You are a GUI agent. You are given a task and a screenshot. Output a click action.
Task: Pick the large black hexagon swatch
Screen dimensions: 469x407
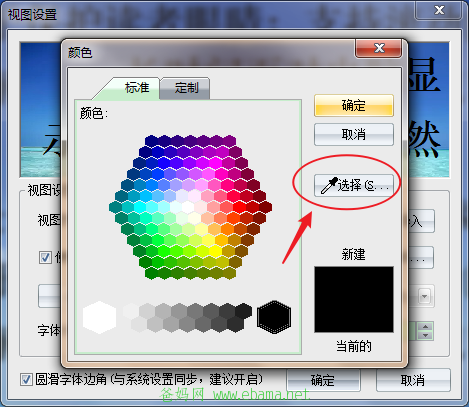pos(274,317)
